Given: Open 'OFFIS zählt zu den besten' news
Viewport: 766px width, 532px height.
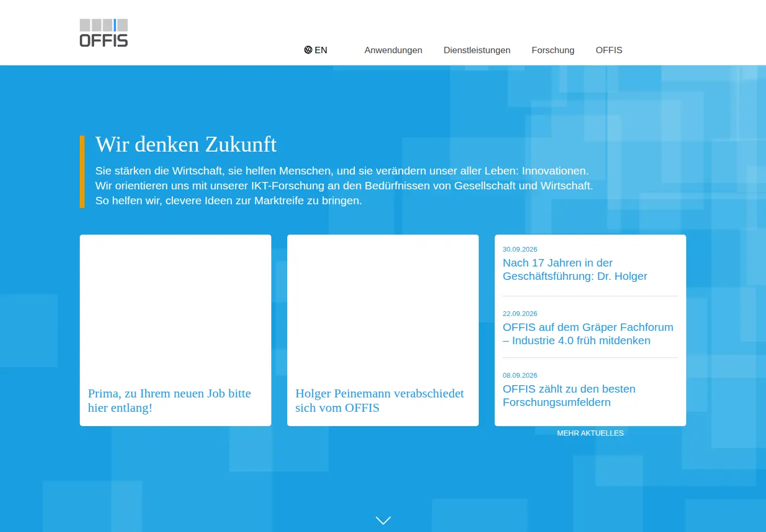Looking at the screenshot, I should click(x=569, y=396).
